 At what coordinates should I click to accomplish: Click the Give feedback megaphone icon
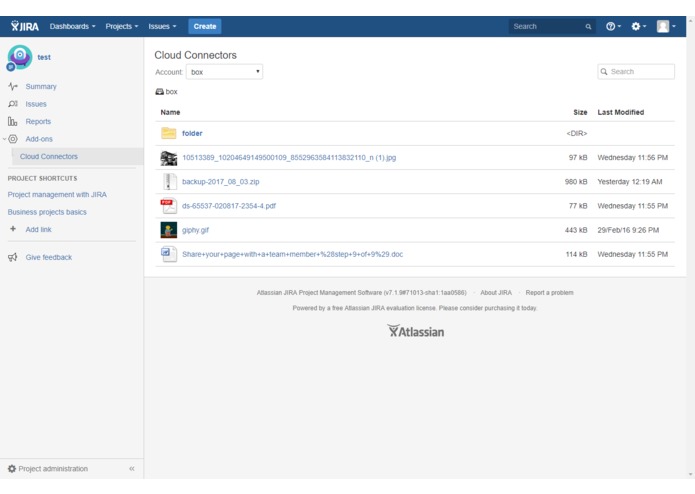[x=12, y=257]
